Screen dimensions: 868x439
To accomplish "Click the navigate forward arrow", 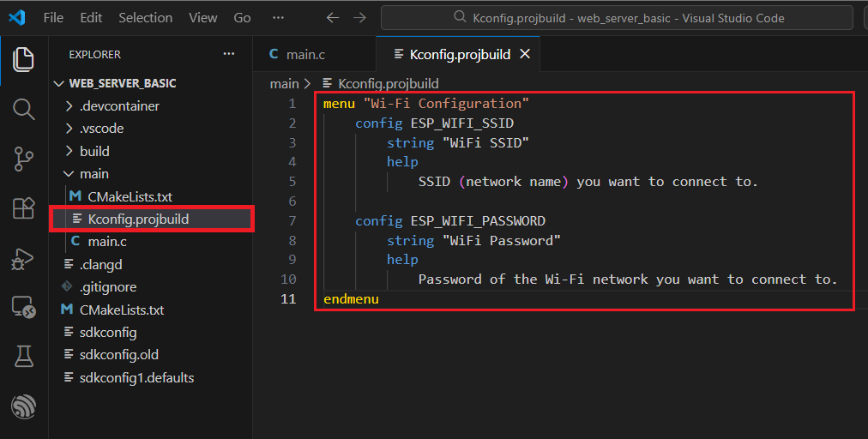I will click(359, 17).
